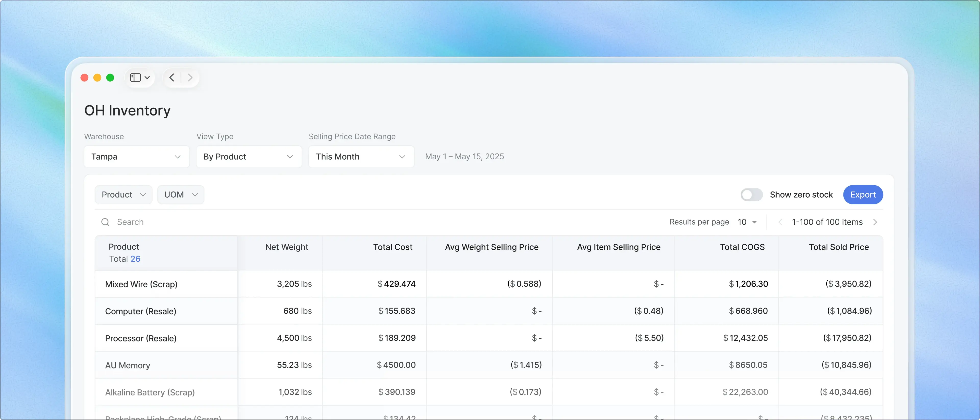Go forward with the right arrow
Viewport: 980px width, 420px height.
coord(190,78)
